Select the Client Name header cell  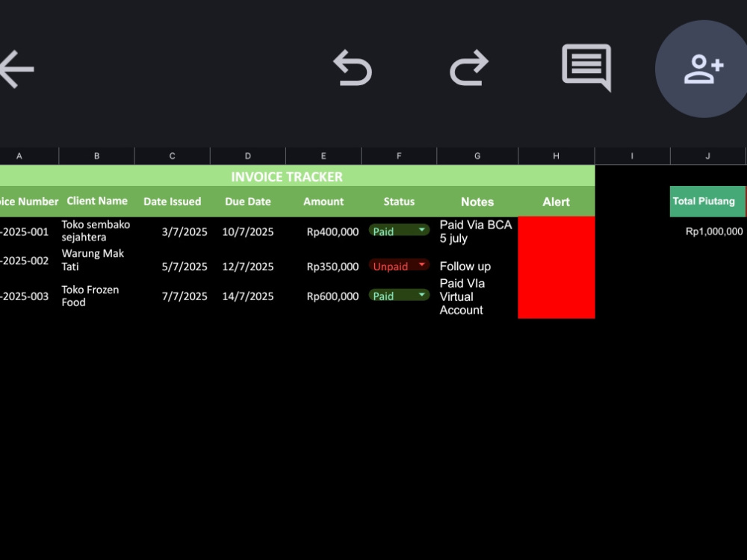click(x=96, y=202)
